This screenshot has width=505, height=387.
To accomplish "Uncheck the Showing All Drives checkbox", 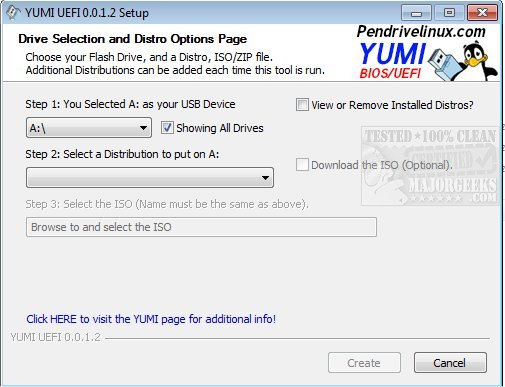I will click(167, 128).
